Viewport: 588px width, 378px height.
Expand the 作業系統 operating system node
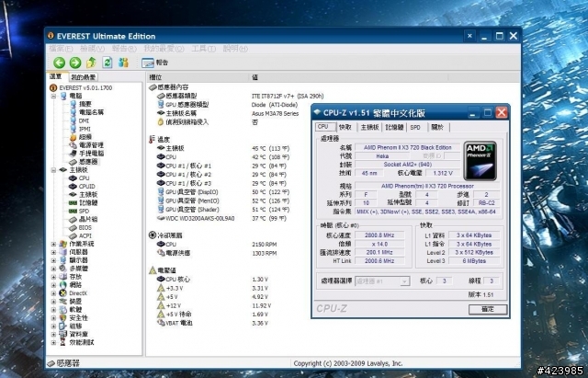click(53, 244)
